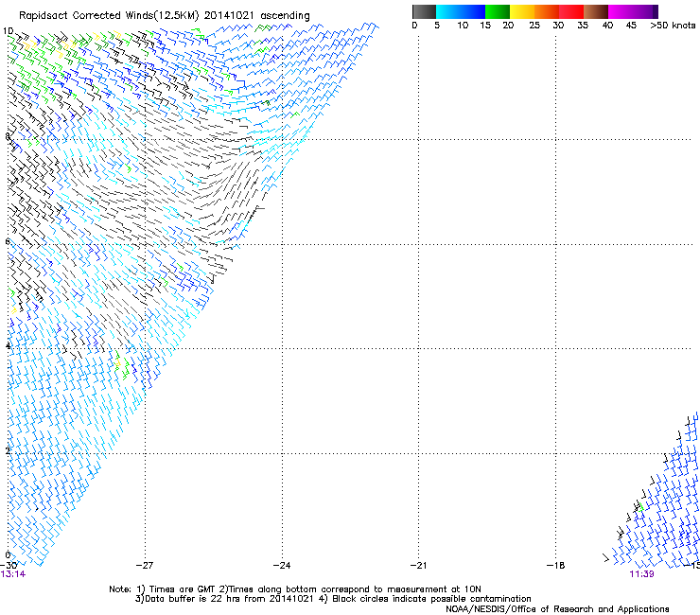Click the purple time stamp '11:39'
700x615 pixels.
(642, 574)
